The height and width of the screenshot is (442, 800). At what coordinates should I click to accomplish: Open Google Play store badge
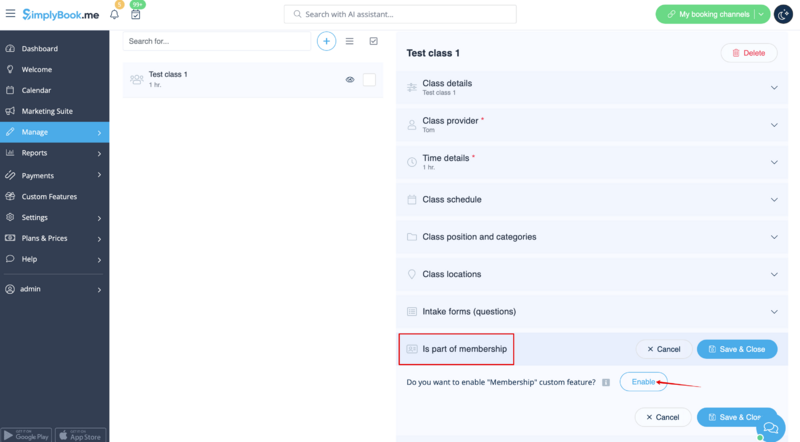pyautogui.click(x=26, y=435)
